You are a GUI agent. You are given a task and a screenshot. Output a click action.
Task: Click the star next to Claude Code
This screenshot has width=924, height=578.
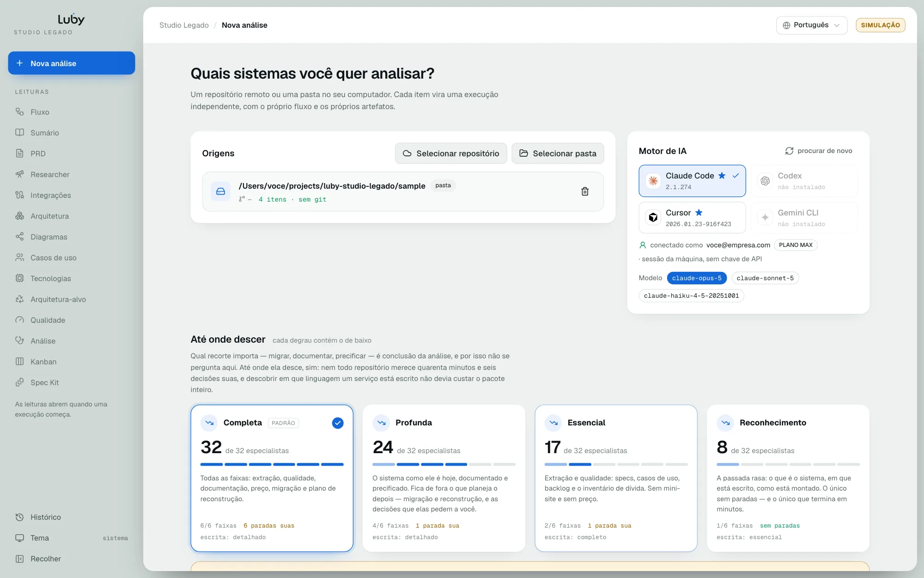722,176
